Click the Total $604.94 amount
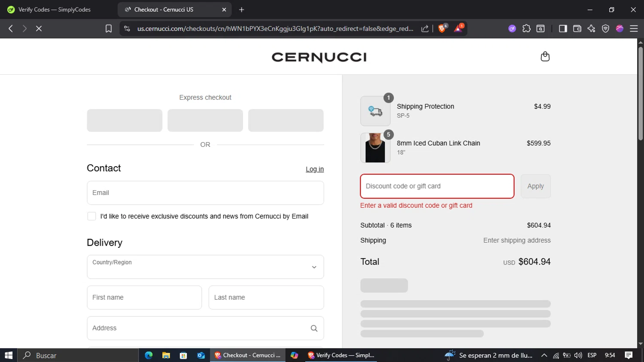 [535, 262]
